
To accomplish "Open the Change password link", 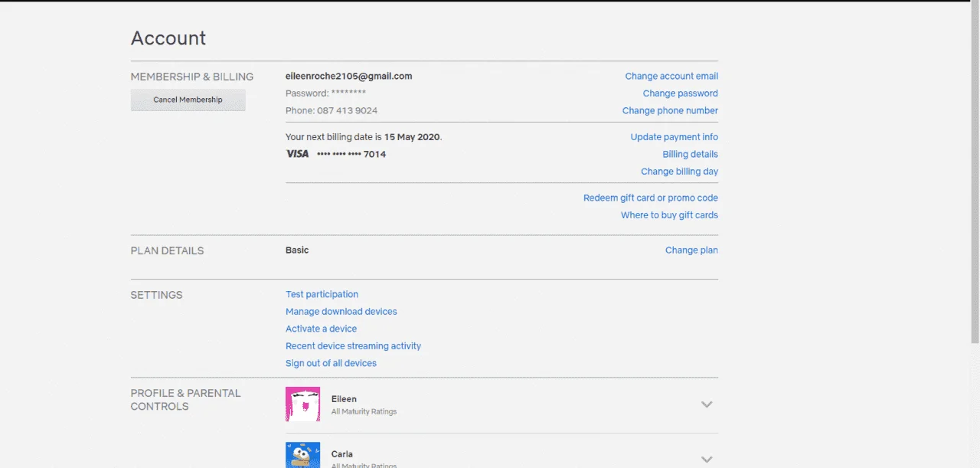I will coord(680,93).
